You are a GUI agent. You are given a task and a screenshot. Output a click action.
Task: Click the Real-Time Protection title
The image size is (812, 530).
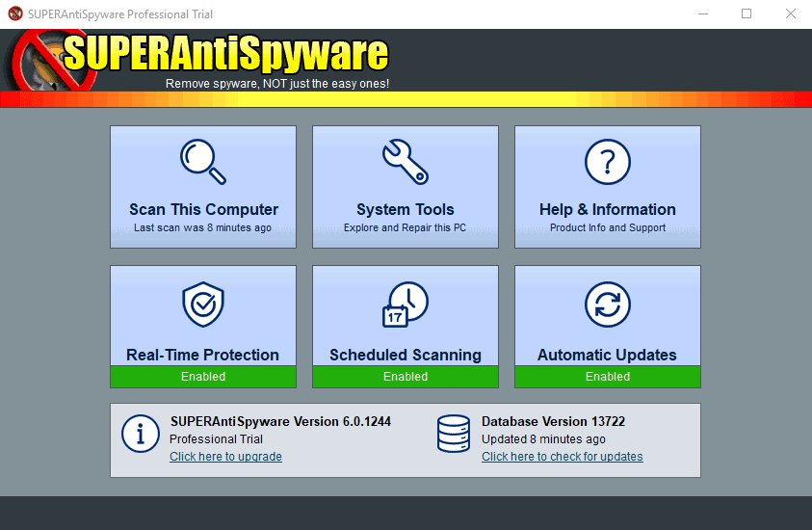(203, 355)
